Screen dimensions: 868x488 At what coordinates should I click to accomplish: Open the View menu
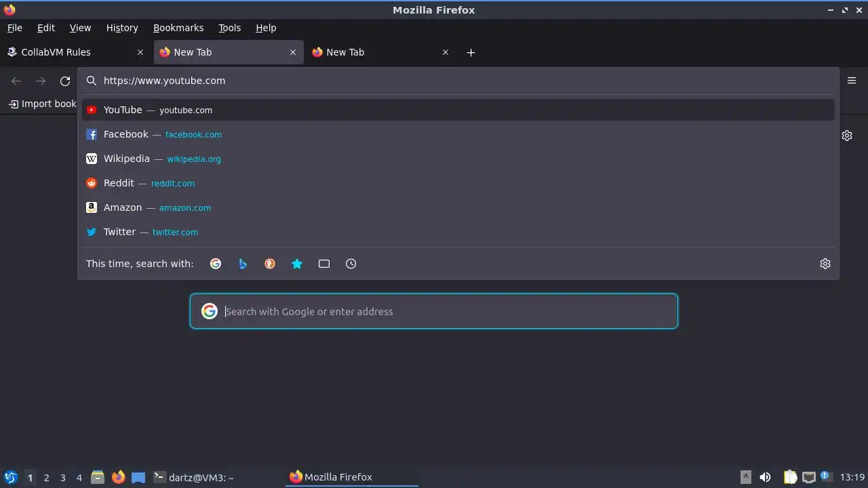80,28
